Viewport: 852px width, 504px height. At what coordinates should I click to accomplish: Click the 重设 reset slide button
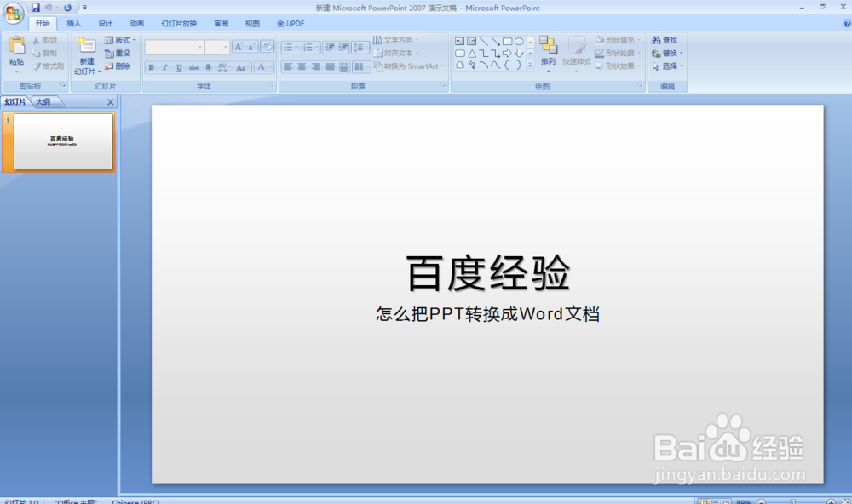point(118,54)
